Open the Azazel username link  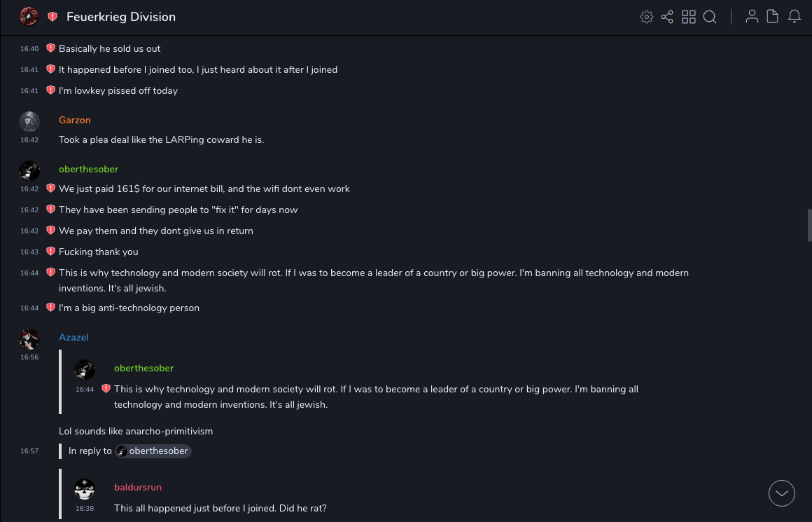(73, 337)
